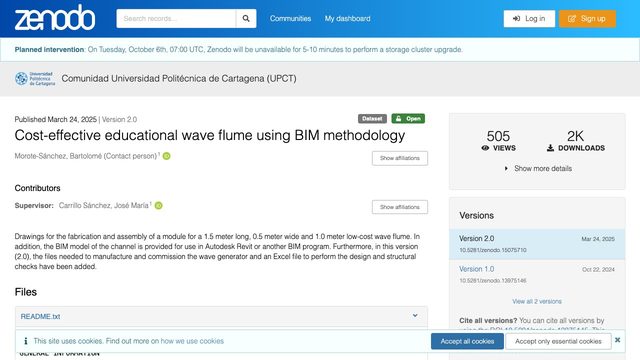640x360 pixels.
Task: Click the downloads arrow icon
Action: tap(550, 148)
